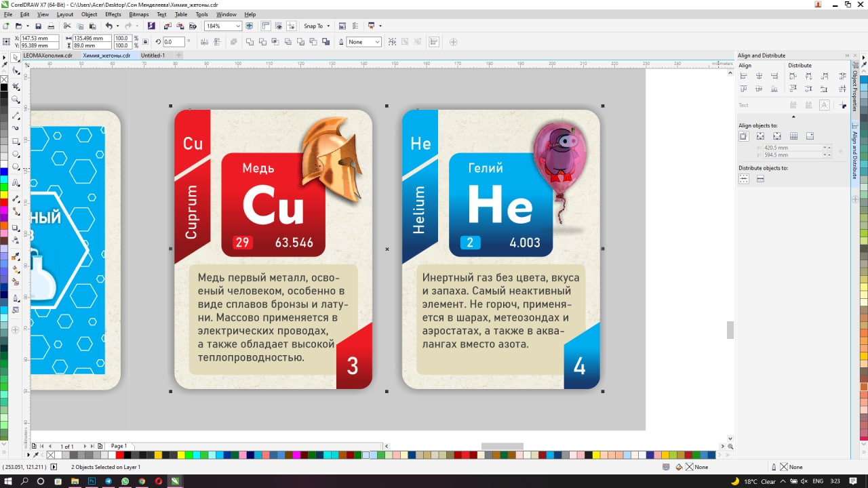
Task: Select the Page 1 tab
Action: (x=119, y=446)
